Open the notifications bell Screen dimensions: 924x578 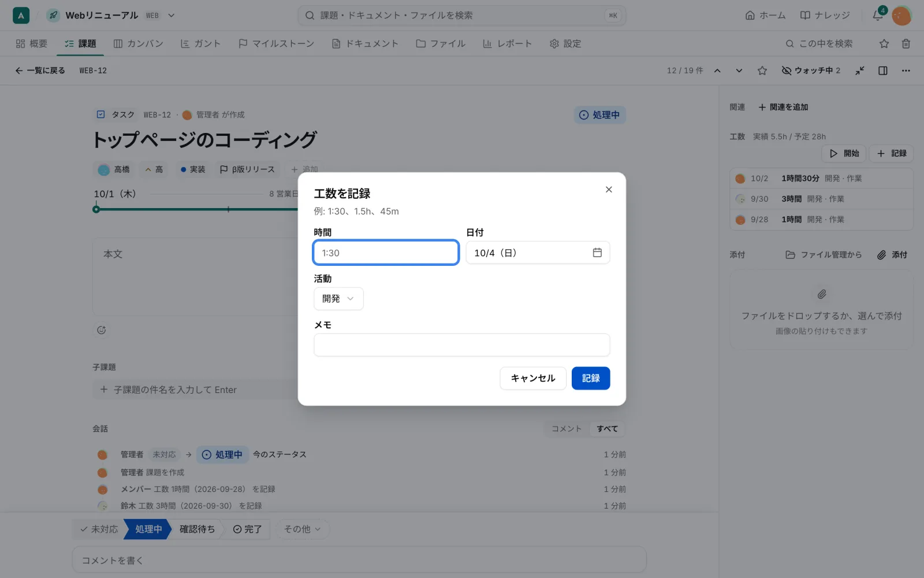point(878,16)
